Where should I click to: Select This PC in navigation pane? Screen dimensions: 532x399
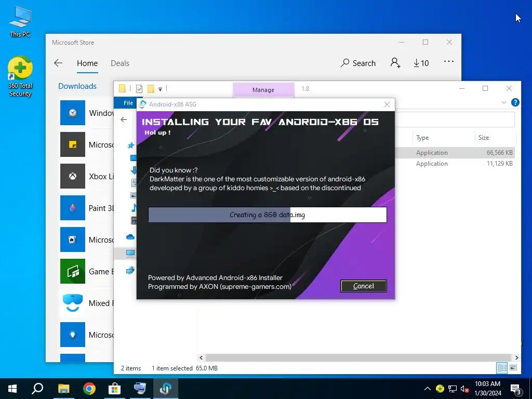click(130, 253)
